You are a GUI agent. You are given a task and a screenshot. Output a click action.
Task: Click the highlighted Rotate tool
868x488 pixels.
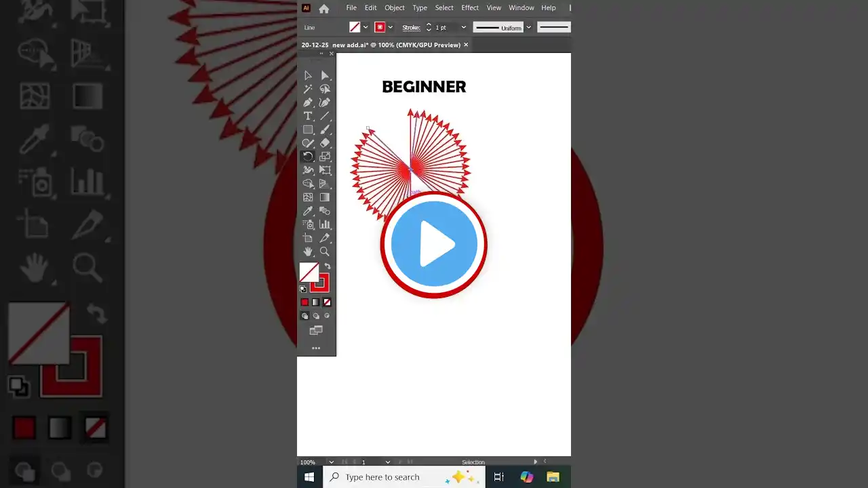pos(308,157)
